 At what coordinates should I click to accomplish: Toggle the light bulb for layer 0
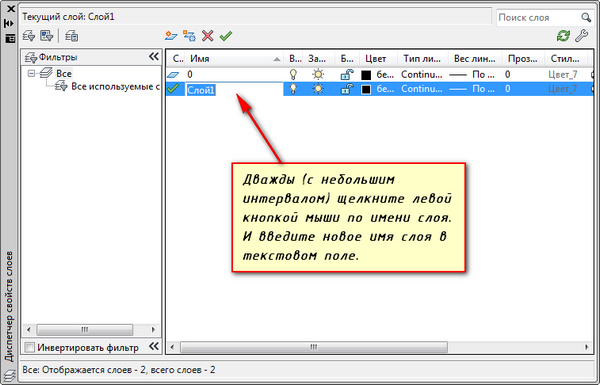[x=293, y=74]
